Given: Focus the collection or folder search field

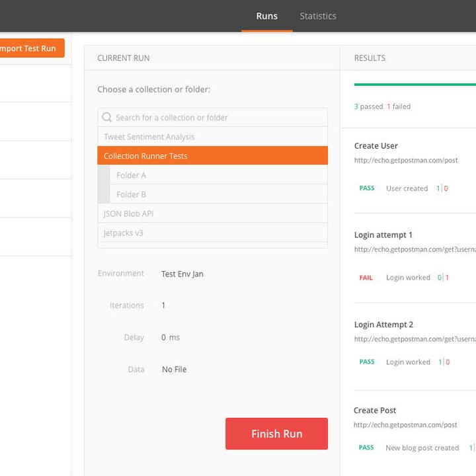Looking at the screenshot, I should coord(212,117).
